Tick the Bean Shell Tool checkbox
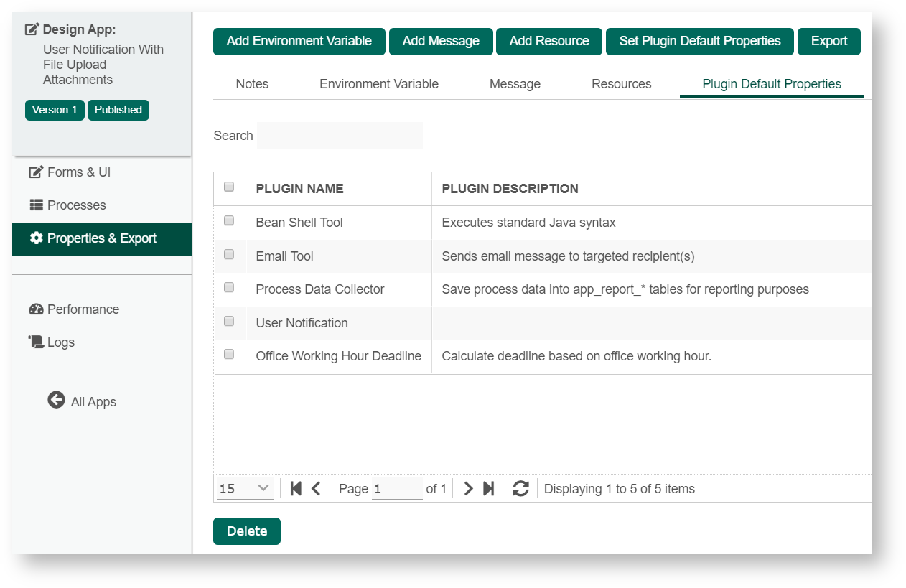Image resolution: width=906 pixels, height=588 pixels. pos(229,221)
